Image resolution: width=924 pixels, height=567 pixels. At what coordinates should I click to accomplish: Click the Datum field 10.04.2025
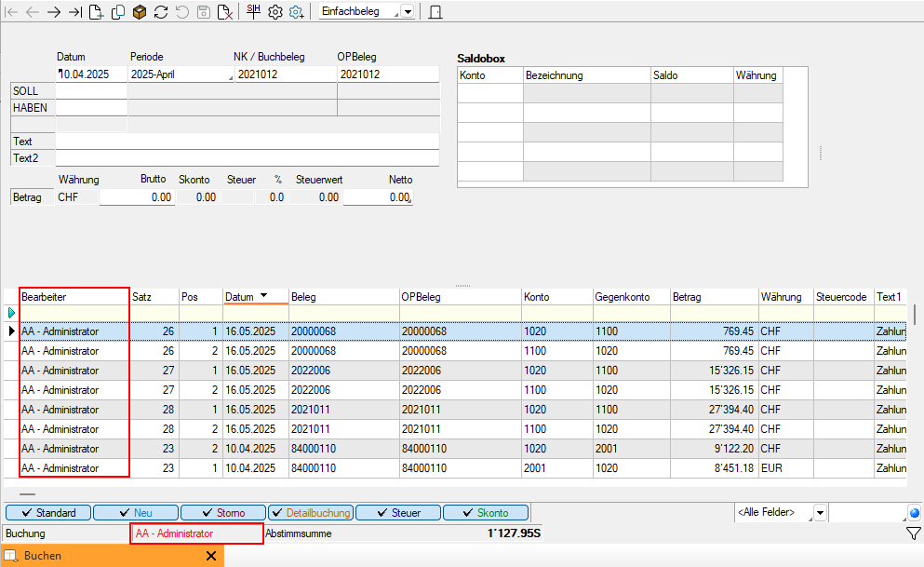tap(91, 74)
